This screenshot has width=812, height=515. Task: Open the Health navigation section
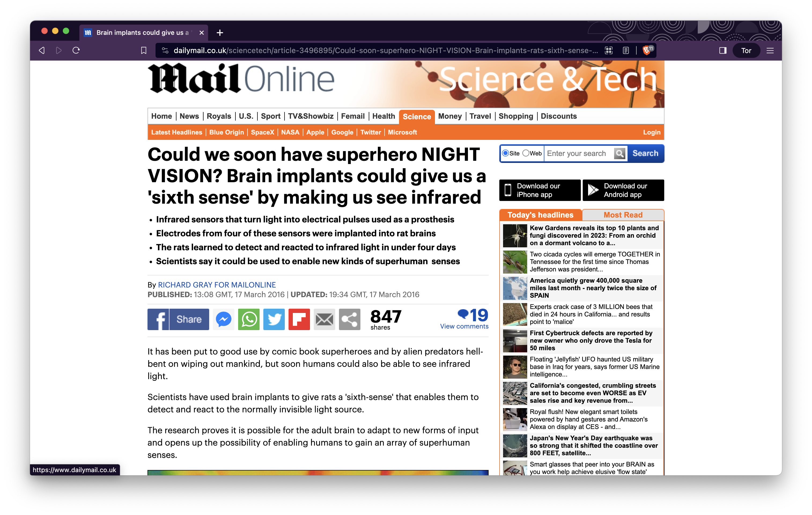[x=383, y=116]
